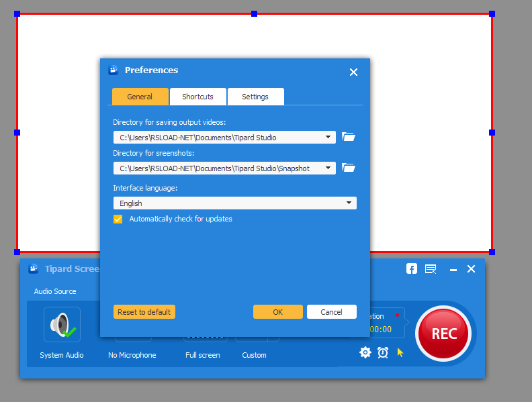The image size is (532, 402).
Task: Browse folder for output videos directory
Action: pos(349,137)
